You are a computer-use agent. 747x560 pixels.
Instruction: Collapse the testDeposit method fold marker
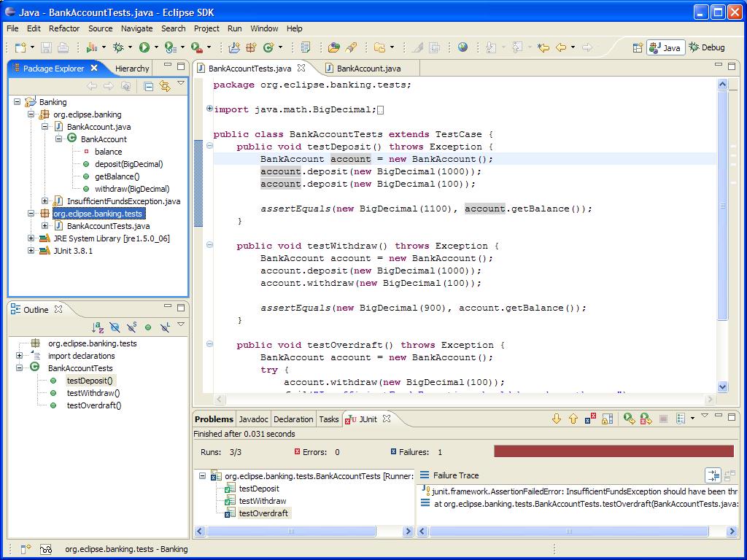tap(209, 146)
